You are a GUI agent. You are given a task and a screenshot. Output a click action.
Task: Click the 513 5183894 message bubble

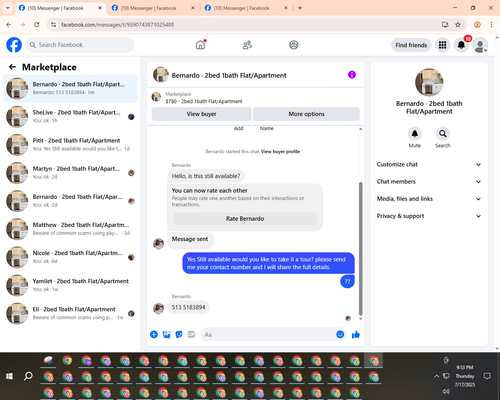(188, 307)
